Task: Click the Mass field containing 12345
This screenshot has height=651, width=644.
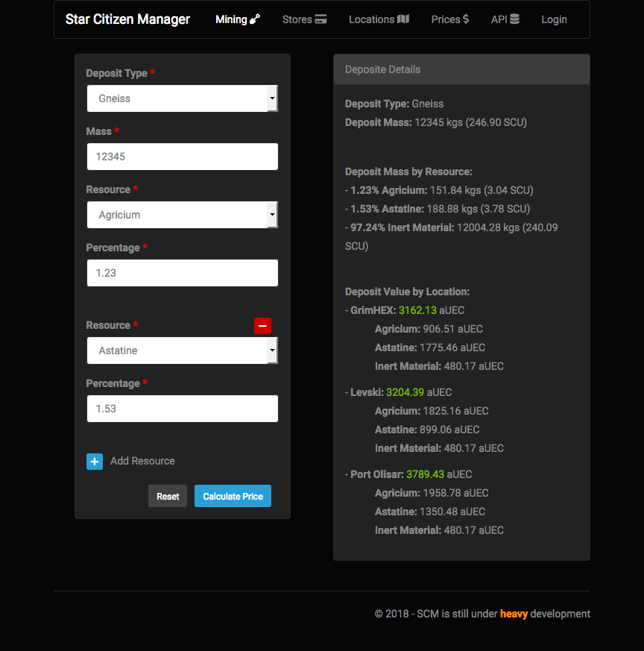Action: (x=182, y=157)
